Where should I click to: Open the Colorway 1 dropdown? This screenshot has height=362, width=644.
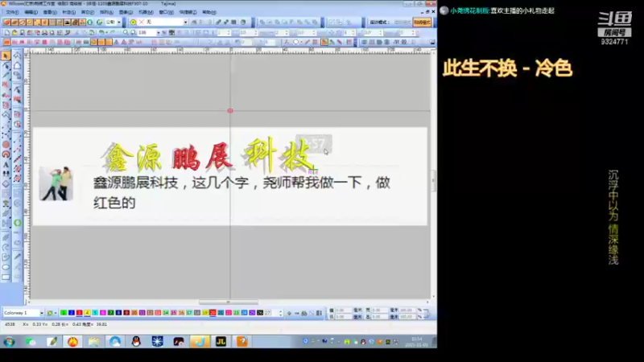42,313
